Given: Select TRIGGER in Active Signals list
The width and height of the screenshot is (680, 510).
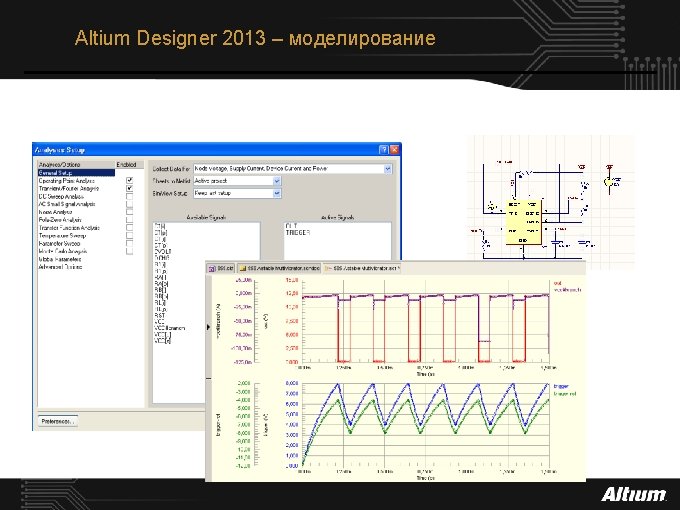Looking at the screenshot, I should pos(298,233).
